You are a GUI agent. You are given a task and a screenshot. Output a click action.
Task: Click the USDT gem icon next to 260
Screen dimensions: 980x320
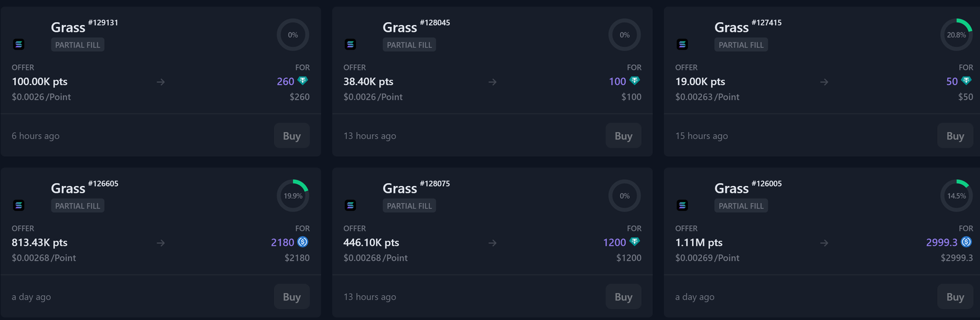pyautogui.click(x=303, y=81)
